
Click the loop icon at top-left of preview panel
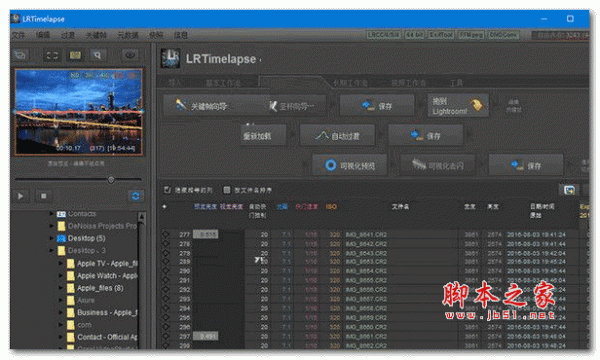tap(20, 56)
